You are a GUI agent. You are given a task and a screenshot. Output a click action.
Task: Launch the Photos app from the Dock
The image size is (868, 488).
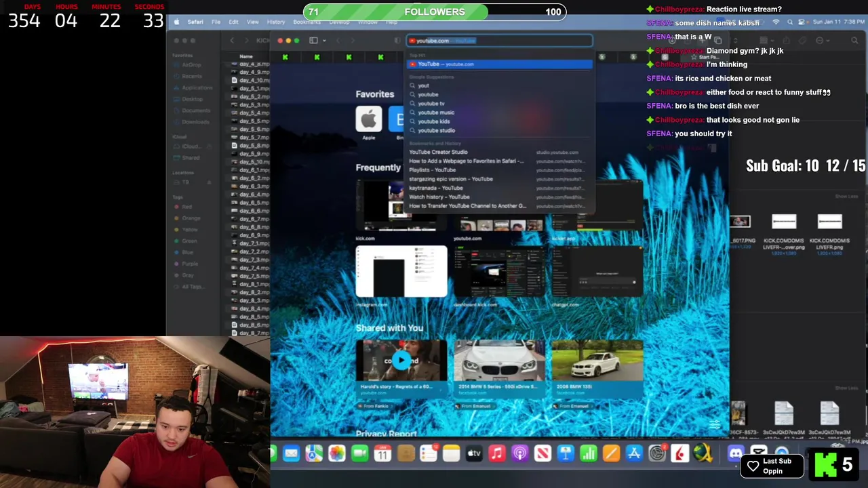(337, 453)
